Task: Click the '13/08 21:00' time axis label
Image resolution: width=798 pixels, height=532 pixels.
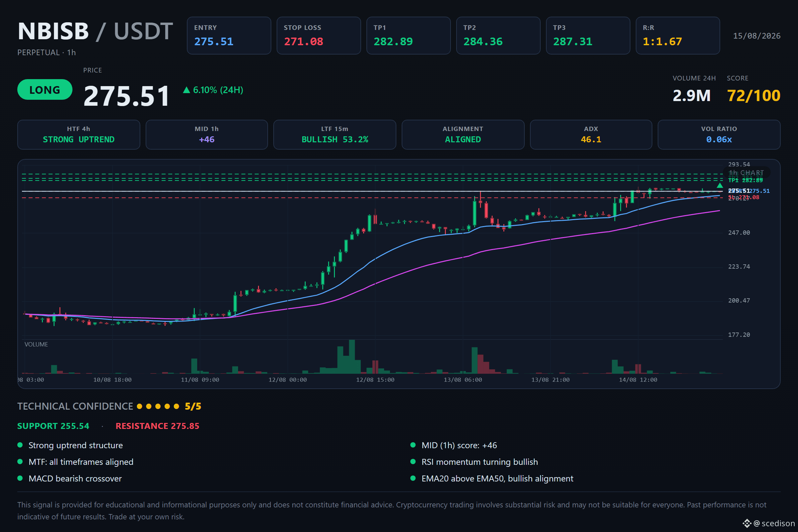Action: click(550, 380)
